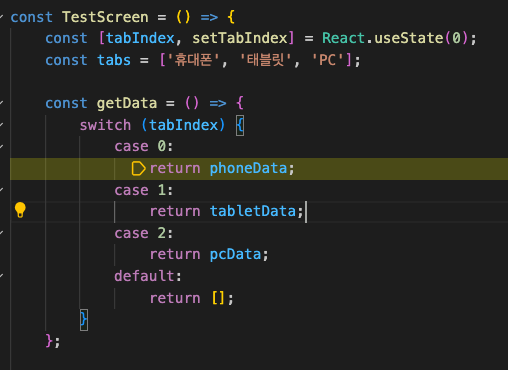508x370 pixels.
Task: Click the tabletData identifier
Action: [x=253, y=211]
